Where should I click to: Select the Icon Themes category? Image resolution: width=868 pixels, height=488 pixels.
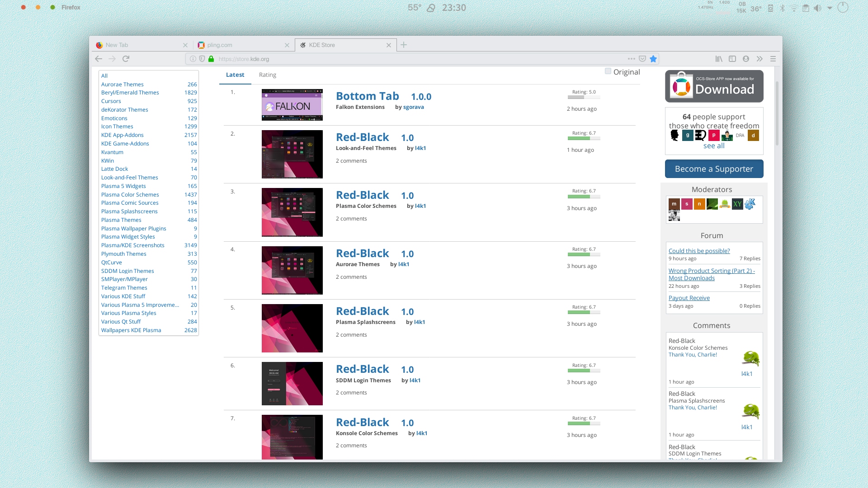click(117, 127)
